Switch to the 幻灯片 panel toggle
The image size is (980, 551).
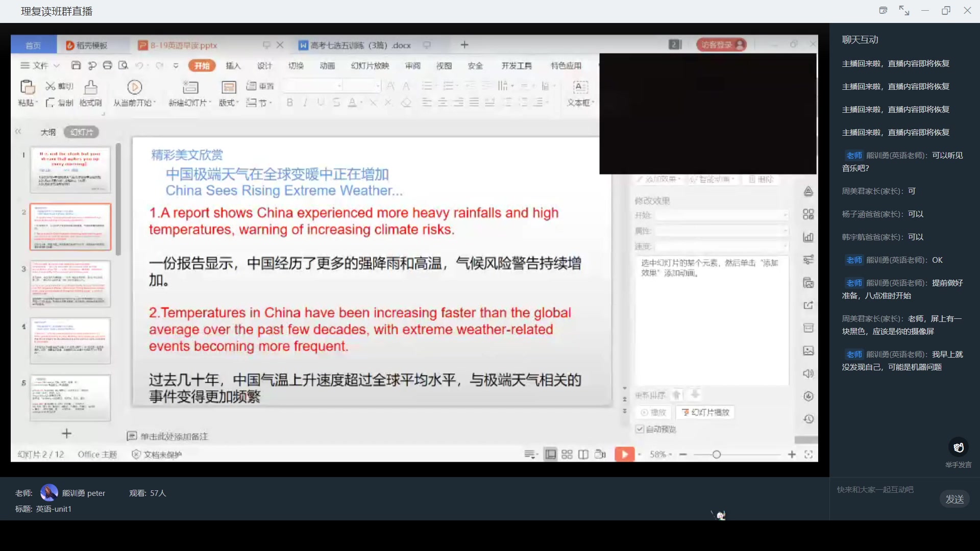coord(82,132)
